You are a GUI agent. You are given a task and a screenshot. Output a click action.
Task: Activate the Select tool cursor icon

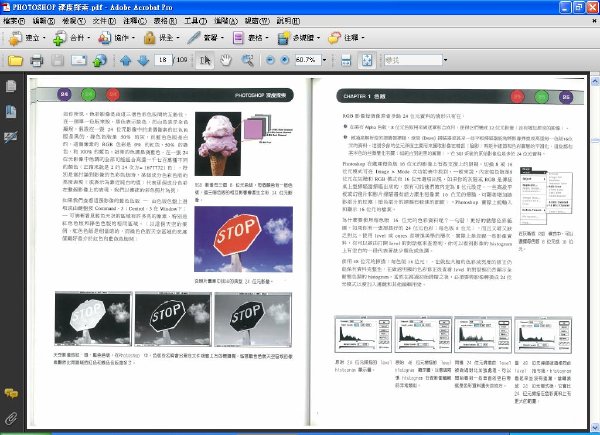tap(205, 60)
